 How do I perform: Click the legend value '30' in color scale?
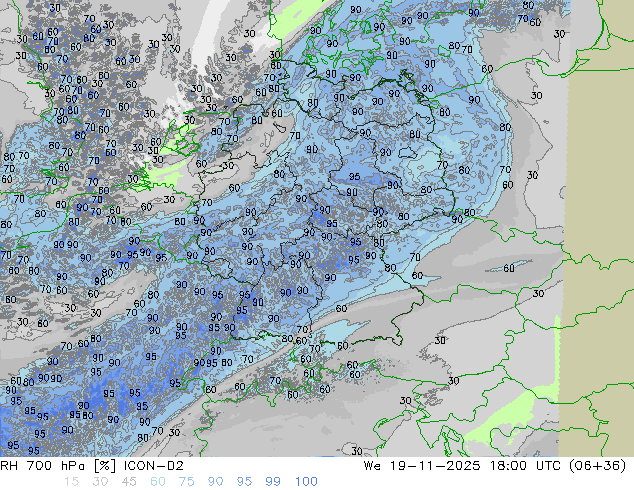point(100,482)
